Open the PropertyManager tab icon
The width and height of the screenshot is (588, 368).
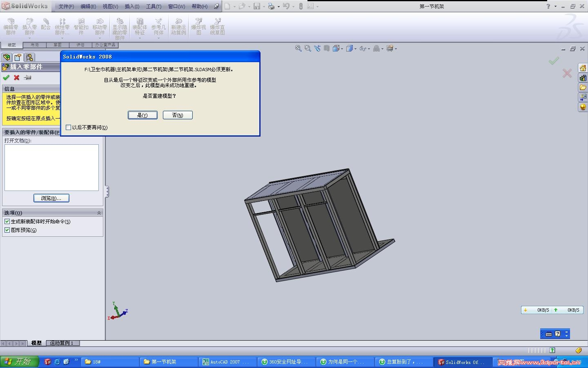click(x=18, y=57)
